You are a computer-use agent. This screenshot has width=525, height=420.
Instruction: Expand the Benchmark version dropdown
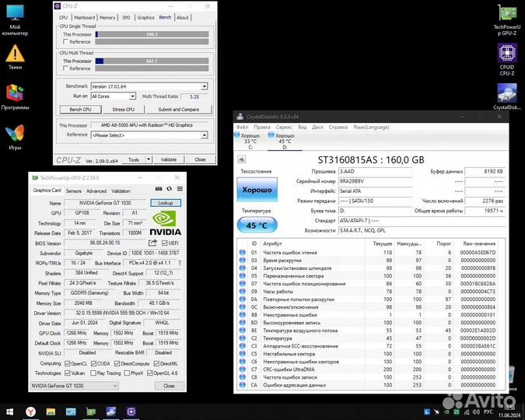pos(204,86)
